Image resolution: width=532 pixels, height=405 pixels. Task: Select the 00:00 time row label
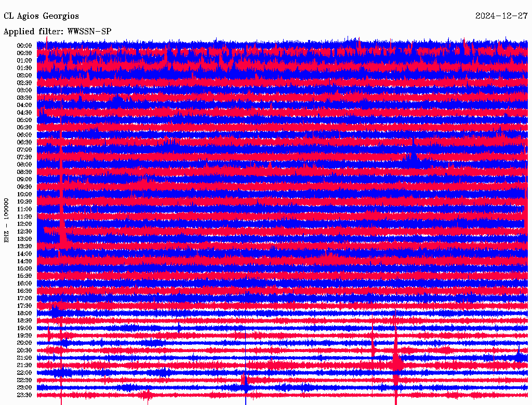coord(24,46)
